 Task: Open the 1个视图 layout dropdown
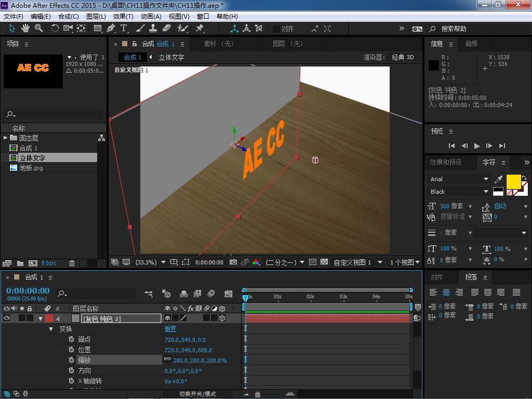(x=405, y=262)
